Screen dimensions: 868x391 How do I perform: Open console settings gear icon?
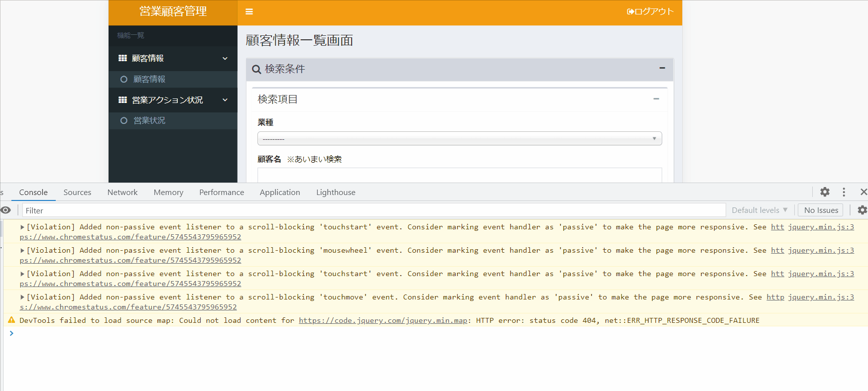[x=862, y=210]
